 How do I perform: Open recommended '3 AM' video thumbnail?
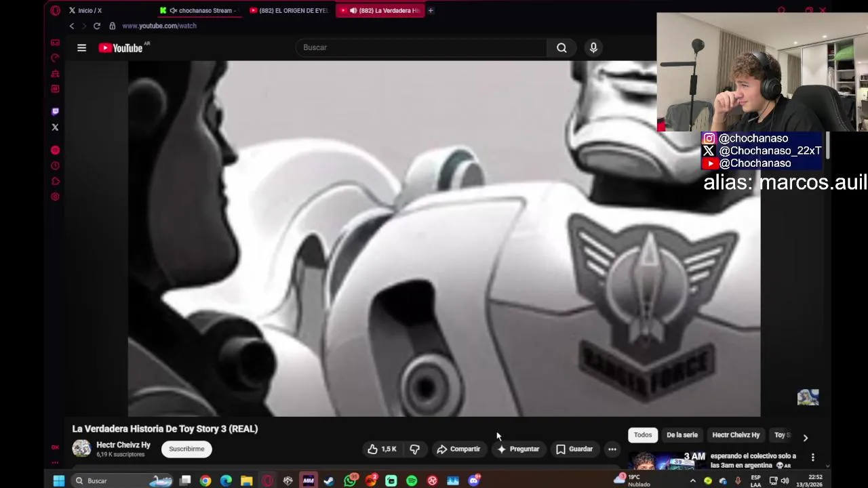667,460
